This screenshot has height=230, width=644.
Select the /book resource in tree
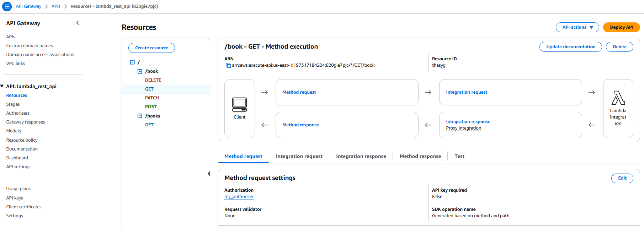click(151, 71)
